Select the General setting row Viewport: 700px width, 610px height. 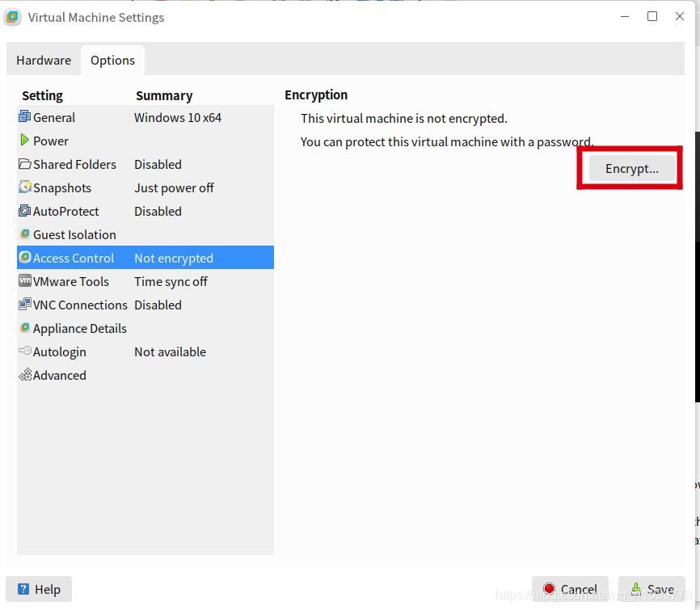pos(145,117)
